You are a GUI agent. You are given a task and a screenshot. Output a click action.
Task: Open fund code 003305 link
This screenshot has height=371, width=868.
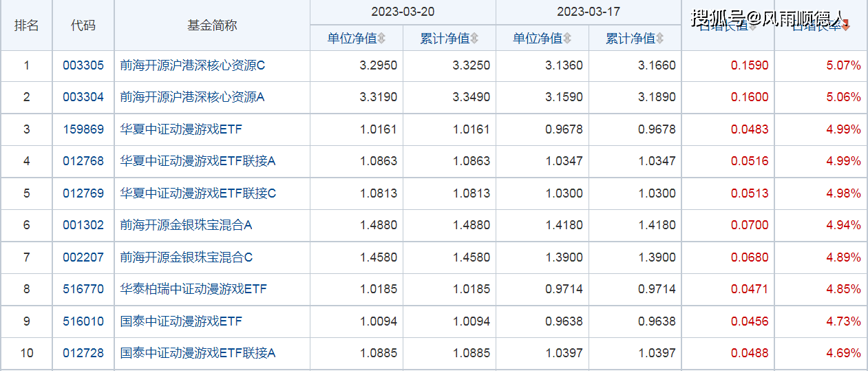pyautogui.click(x=83, y=66)
